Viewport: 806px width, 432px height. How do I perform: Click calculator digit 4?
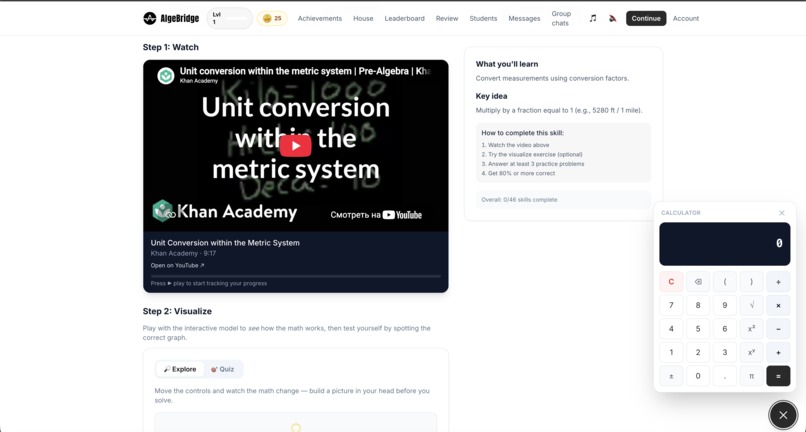tap(671, 329)
